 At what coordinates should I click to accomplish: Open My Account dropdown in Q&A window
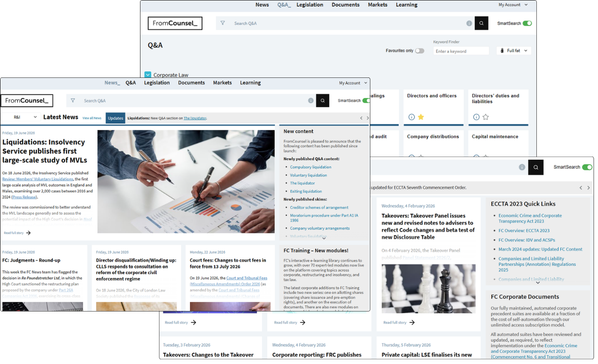click(x=513, y=5)
